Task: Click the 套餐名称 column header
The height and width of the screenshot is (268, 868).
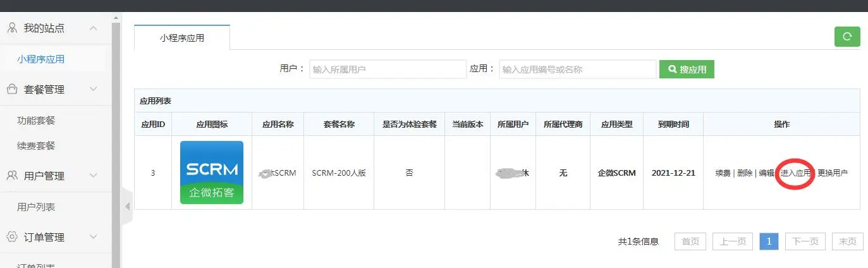Action: [339, 124]
